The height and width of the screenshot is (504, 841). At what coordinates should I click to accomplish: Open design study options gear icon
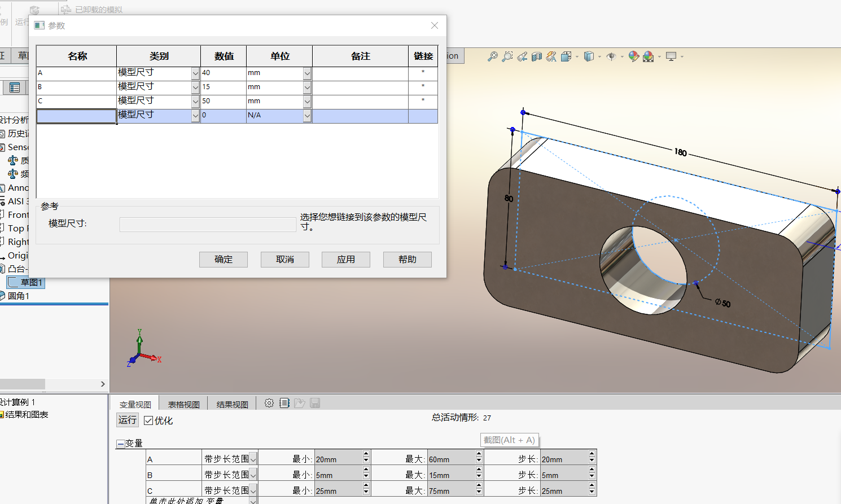(269, 403)
